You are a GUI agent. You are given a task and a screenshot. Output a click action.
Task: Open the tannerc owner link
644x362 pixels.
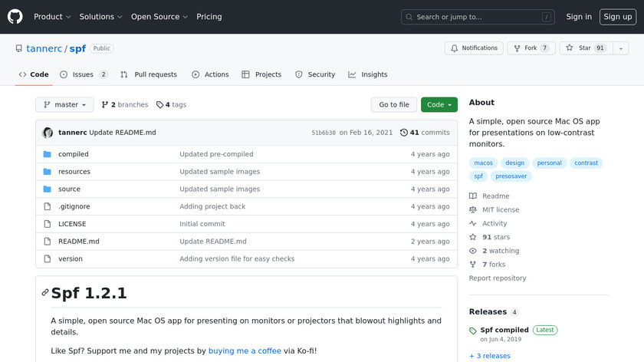pyautogui.click(x=44, y=48)
